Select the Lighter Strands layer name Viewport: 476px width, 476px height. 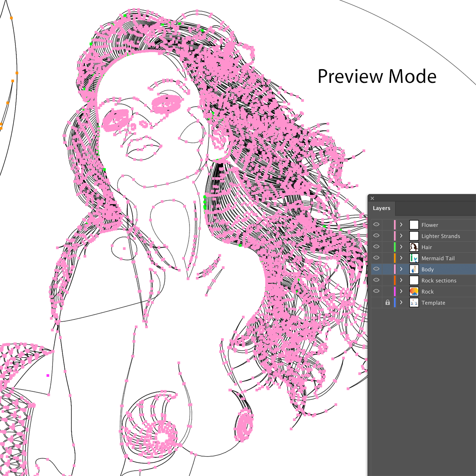point(440,236)
